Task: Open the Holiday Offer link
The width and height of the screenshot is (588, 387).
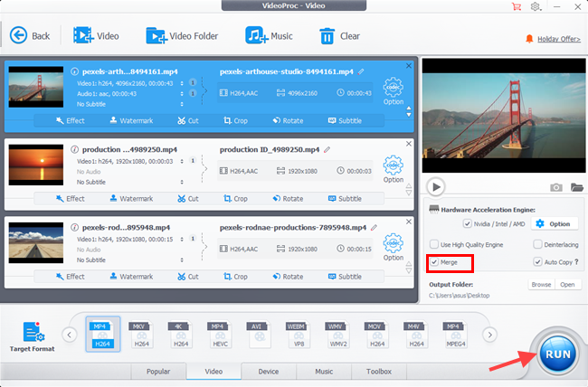Action: (559, 39)
